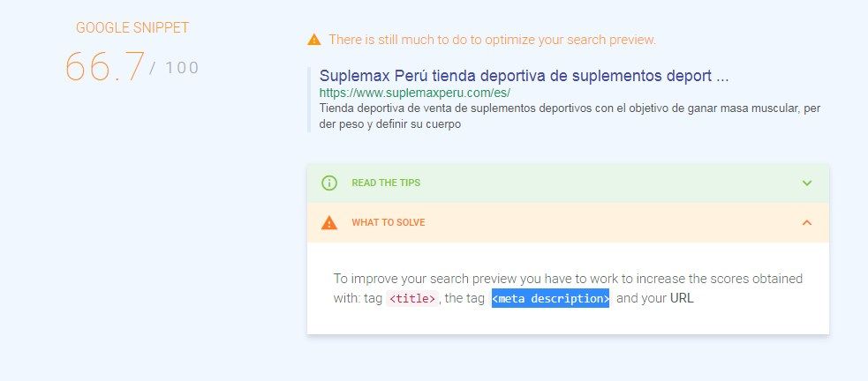Visit the suplemaxperu.com/es/ URL link
This screenshot has height=381, width=868.
(x=415, y=93)
